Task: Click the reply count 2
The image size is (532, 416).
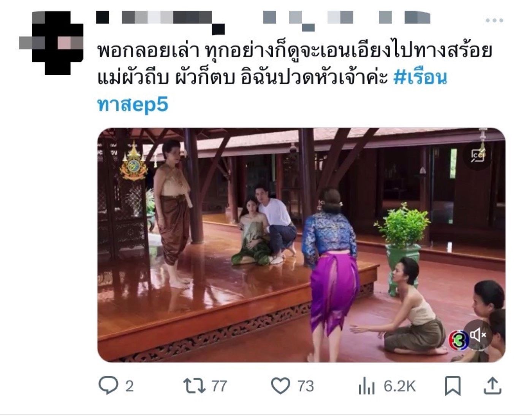Action: coord(129,386)
